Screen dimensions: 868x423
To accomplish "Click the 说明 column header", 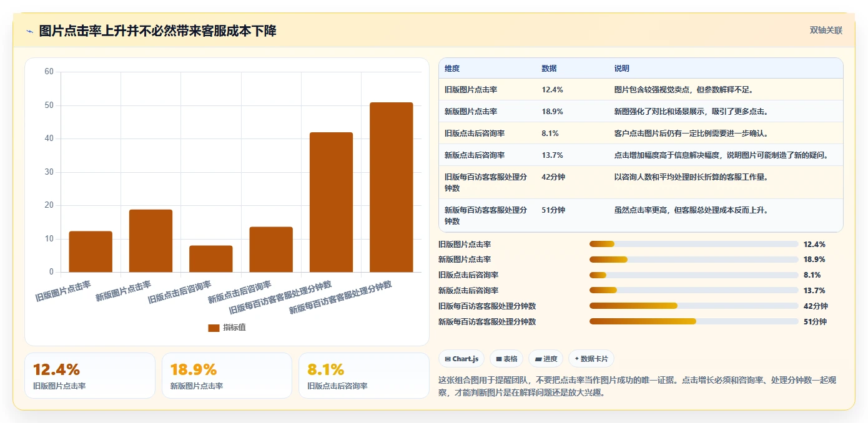I will (622, 69).
